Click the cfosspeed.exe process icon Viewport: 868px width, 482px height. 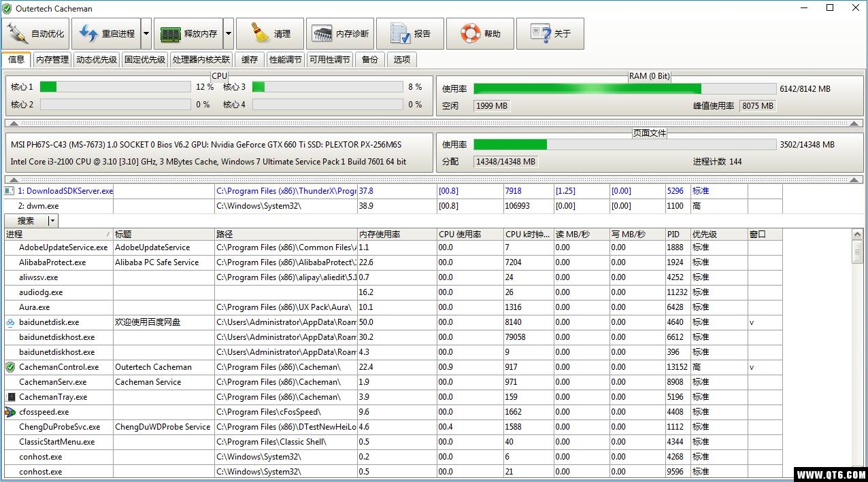[10, 412]
